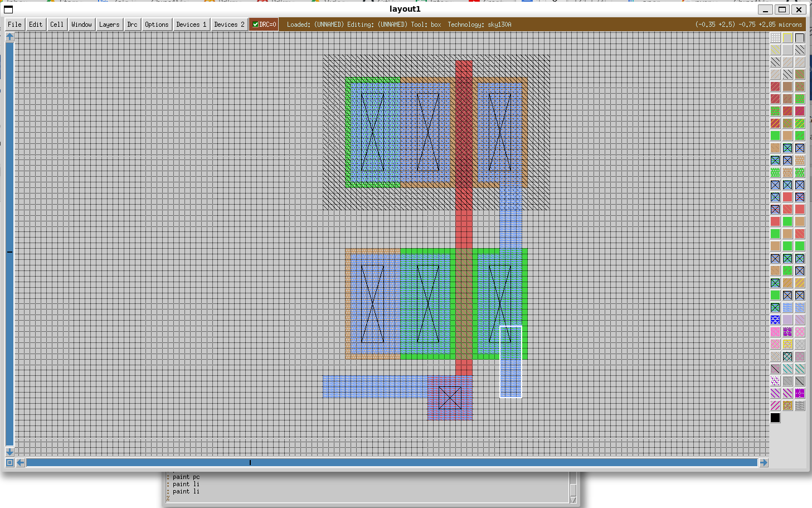This screenshot has width=812, height=508.
Task: Open the Cell menu
Action: click(x=57, y=25)
